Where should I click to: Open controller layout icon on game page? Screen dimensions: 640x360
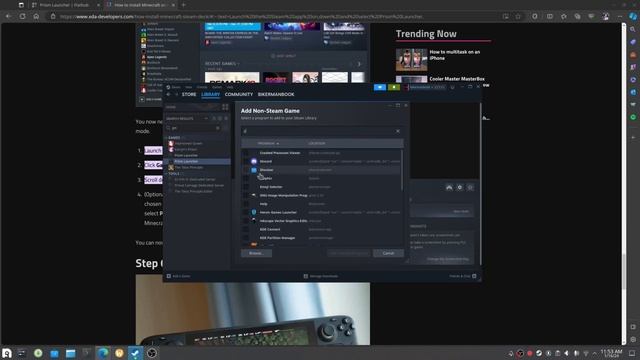449,187
